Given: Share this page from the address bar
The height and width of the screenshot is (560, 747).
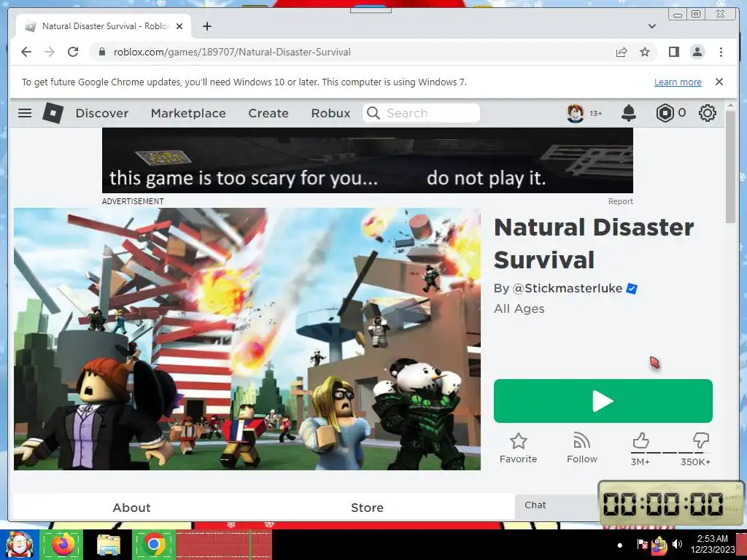Looking at the screenshot, I should coord(622,52).
